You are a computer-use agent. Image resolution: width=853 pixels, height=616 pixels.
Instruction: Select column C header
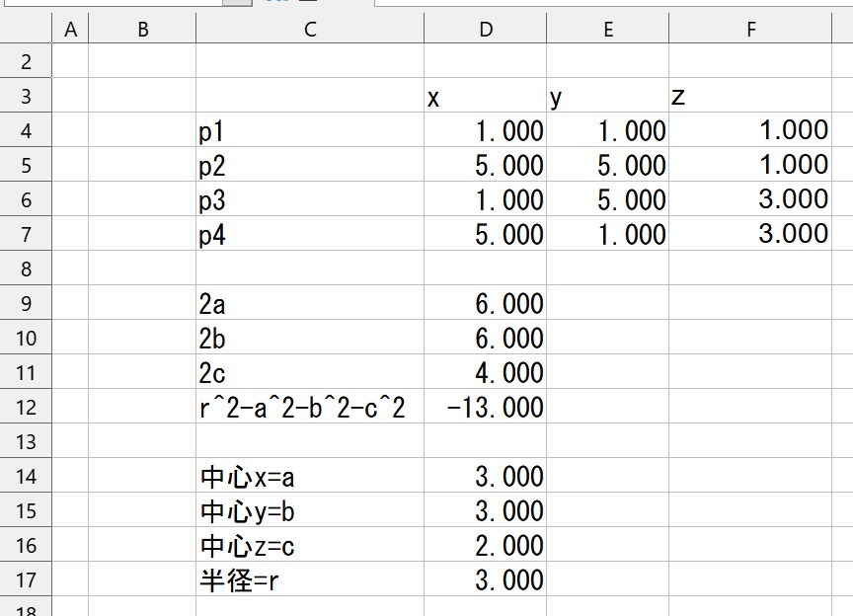[x=310, y=29]
